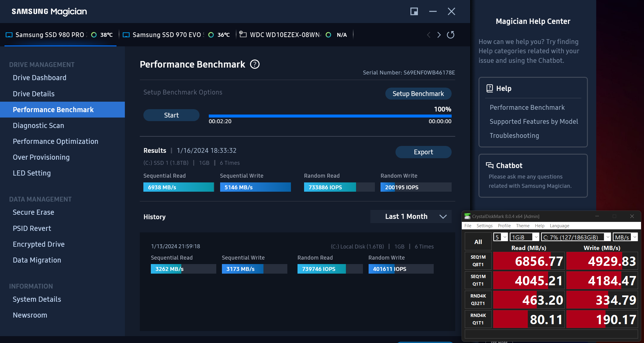Click the Export results button
The height and width of the screenshot is (343, 644).
(423, 152)
